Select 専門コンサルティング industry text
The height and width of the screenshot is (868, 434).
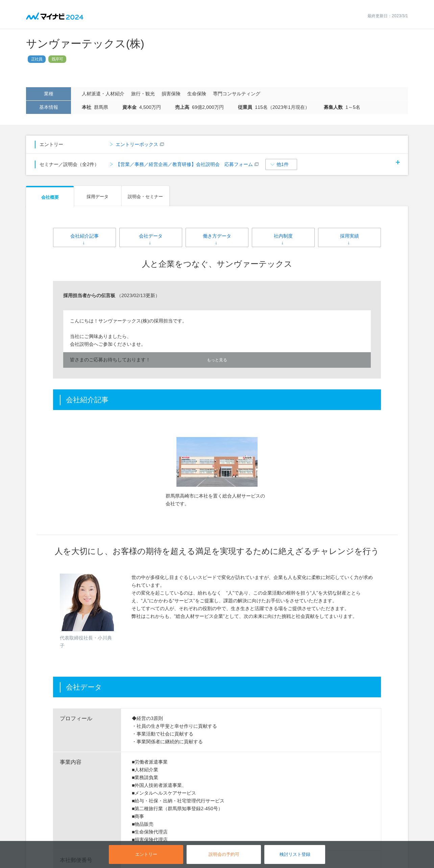[237, 94]
